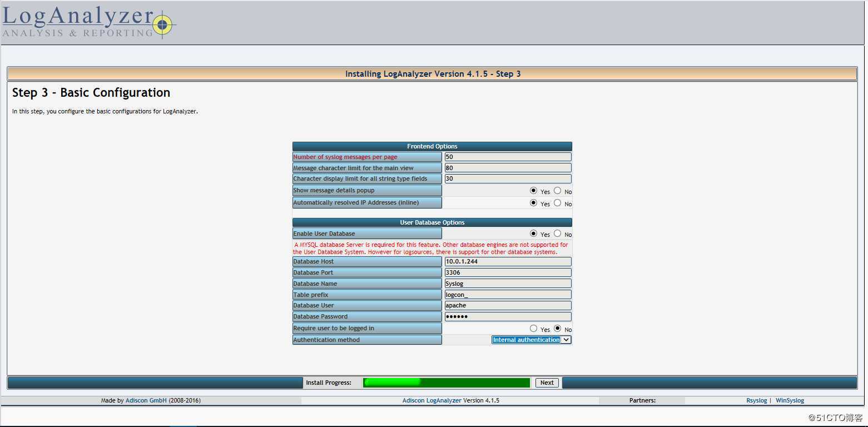868x427 pixels.
Task: Visit the Rsyslog partner link
Action: click(x=756, y=400)
